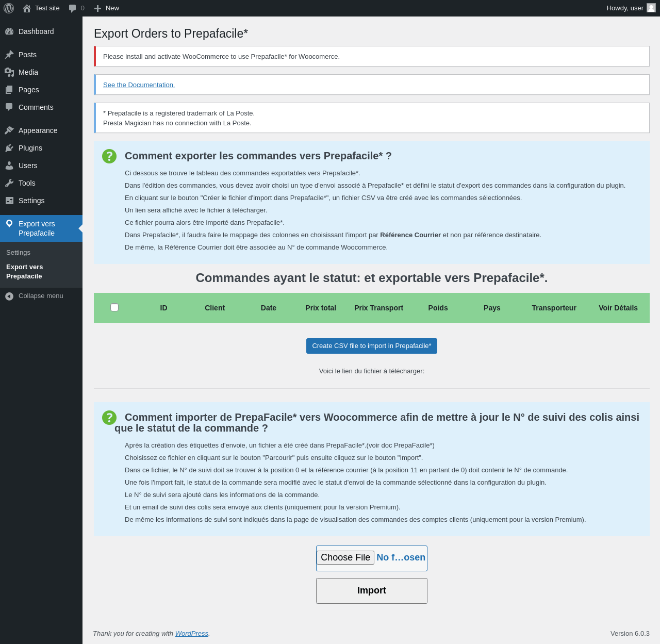Click the Voici le lien du fichier text

click(x=372, y=371)
